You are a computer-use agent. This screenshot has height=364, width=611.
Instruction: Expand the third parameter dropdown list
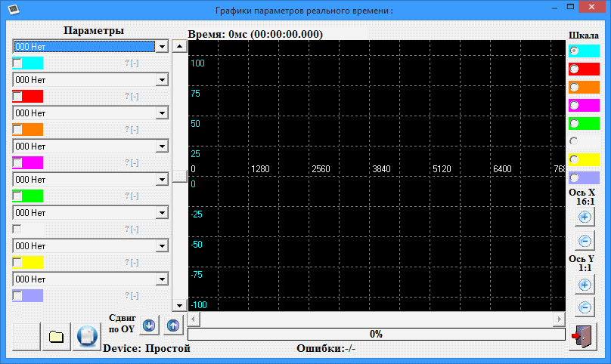[x=161, y=113]
